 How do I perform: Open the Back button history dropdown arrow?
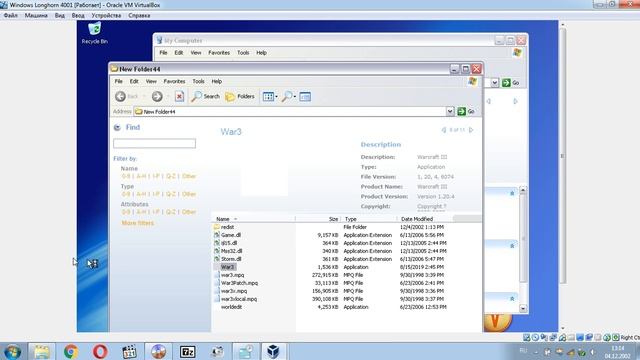[144, 97]
